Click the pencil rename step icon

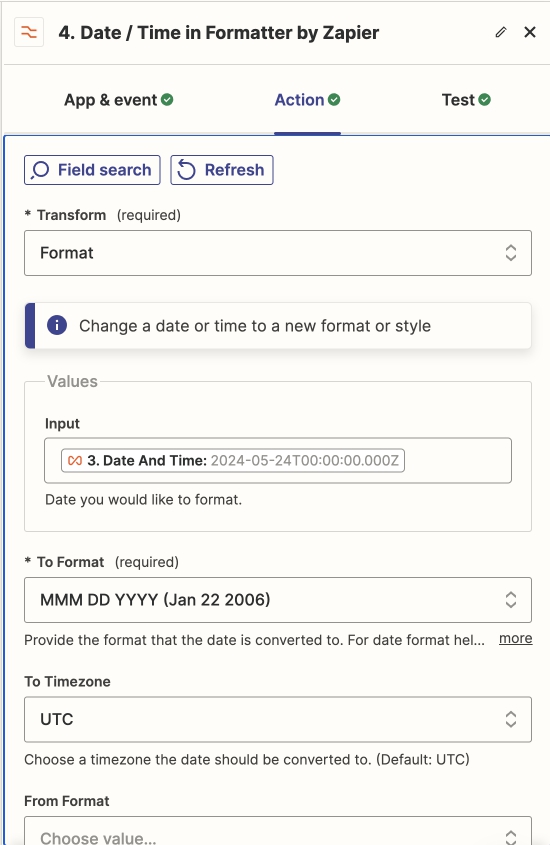[x=501, y=32]
